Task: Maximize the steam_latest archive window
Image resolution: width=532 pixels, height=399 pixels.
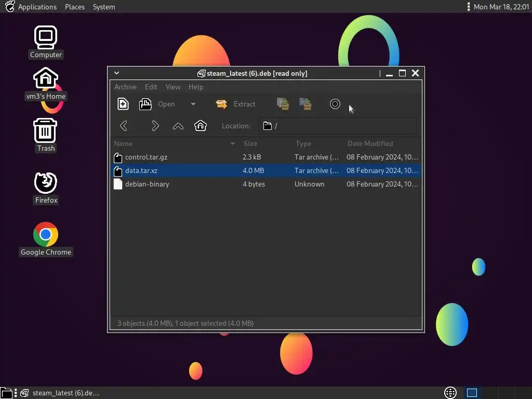Action: point(403,73)
